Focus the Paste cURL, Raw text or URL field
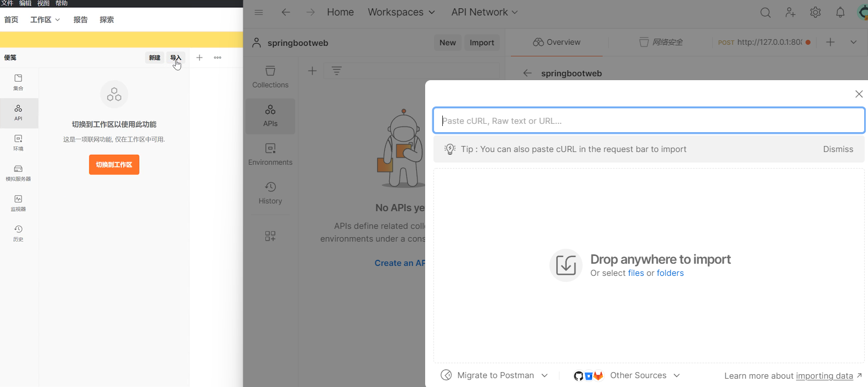Screen dimensions: 868x387 [649, 121]
